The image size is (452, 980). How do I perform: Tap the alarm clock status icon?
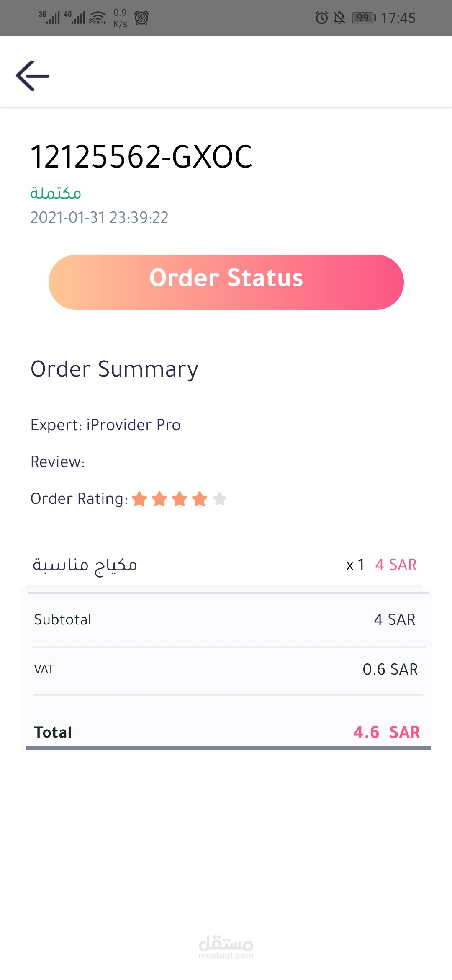tap(321, 18)
